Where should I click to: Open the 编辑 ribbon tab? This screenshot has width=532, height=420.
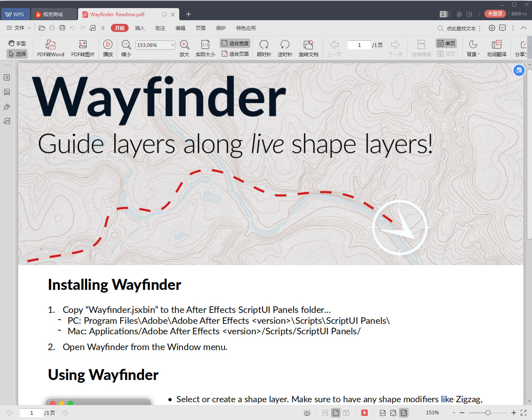tap(180, 28)
